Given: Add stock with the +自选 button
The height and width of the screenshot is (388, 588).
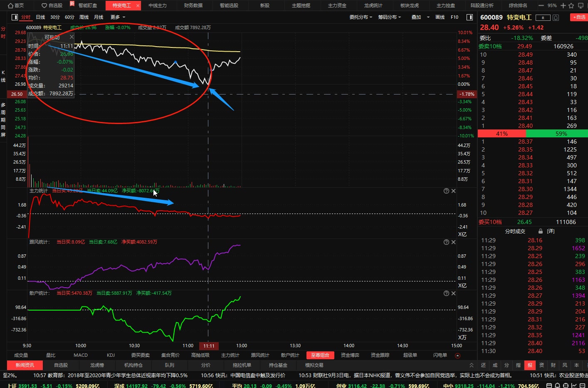Looking at the screenshot, I should click(x=579, y=17).
